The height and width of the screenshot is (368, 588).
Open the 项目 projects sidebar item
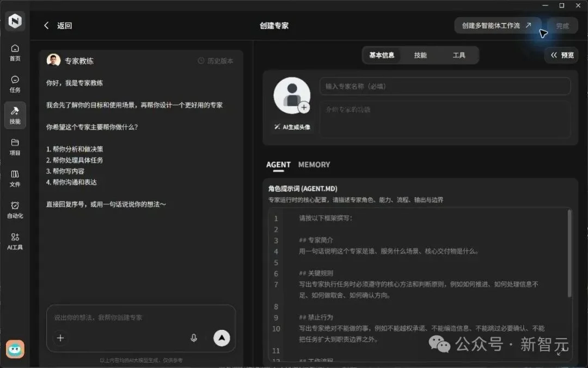[x=15, y=147]
